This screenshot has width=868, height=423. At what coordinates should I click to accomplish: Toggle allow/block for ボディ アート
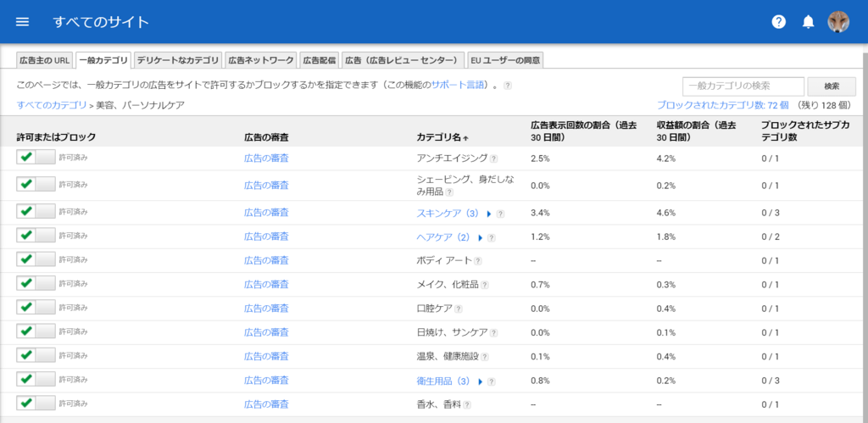coord(36,259)
